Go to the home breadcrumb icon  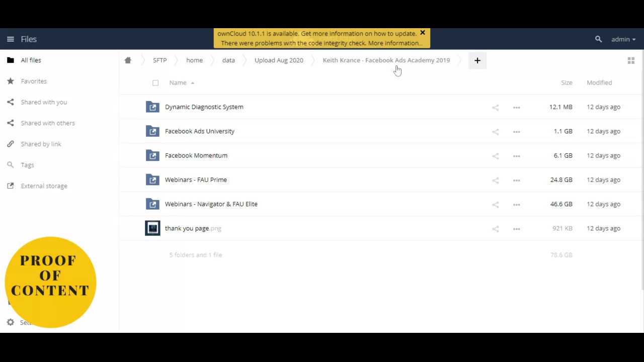[128, 60]
